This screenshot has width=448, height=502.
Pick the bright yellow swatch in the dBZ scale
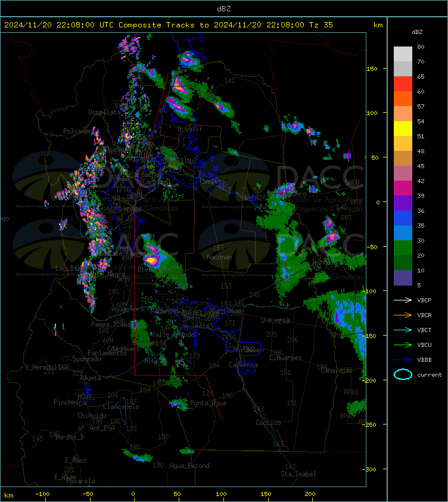(403, 128)
